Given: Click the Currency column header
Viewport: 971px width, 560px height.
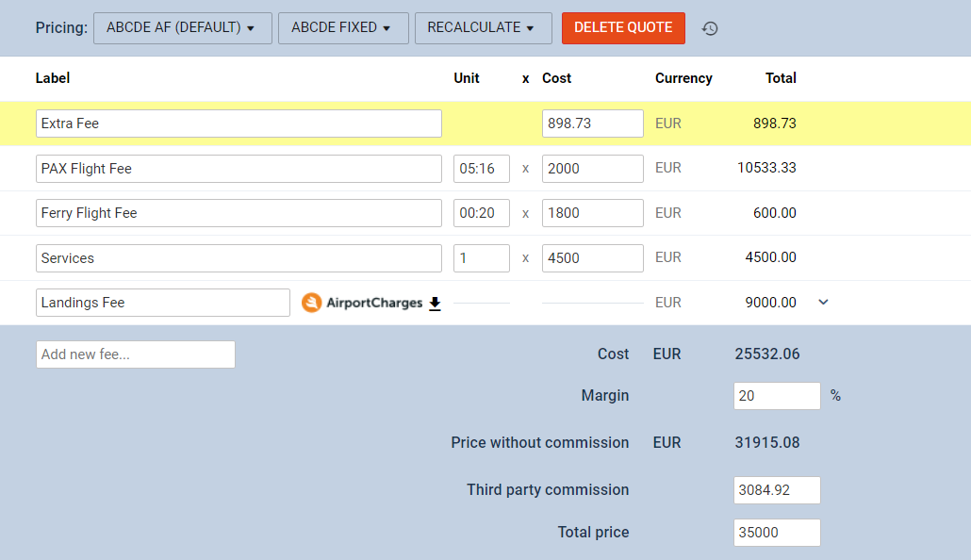Looking at the screenshot, I should click(683, 78).
